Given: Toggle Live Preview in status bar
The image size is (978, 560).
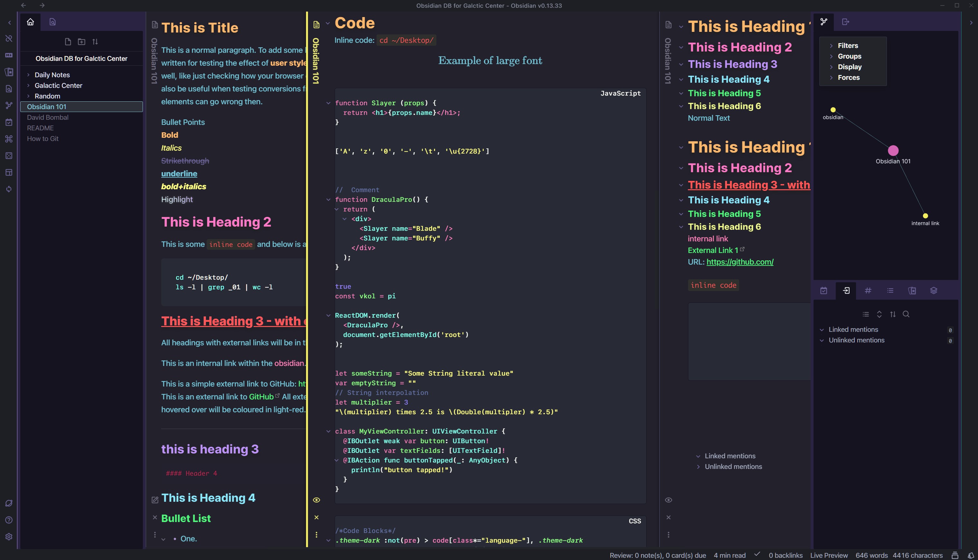Looking at the screenshot, I should pos(829,555).
